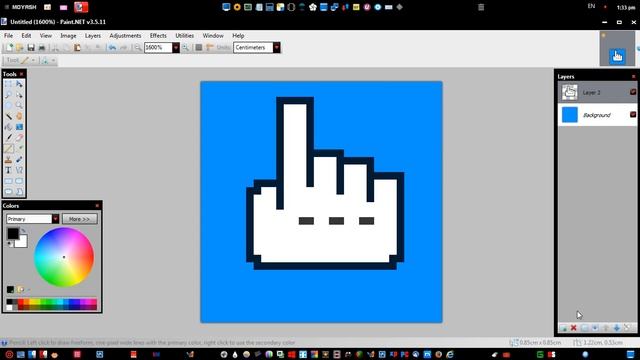Viewport: 640px width, 360px height.
Task: Add a new layer in Layers panel
Action: [563, 328]
